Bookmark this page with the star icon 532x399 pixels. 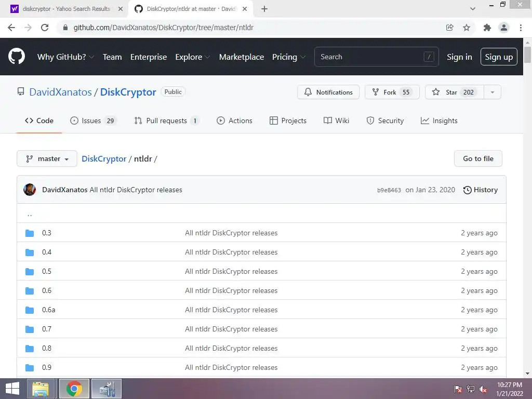click(x=467, y=28)
